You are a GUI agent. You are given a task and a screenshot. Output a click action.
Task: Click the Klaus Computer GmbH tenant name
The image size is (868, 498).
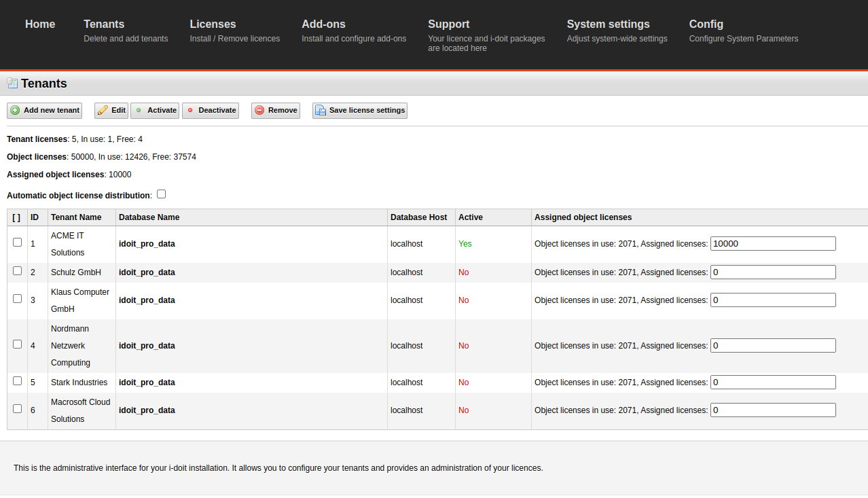coord(80,300)
